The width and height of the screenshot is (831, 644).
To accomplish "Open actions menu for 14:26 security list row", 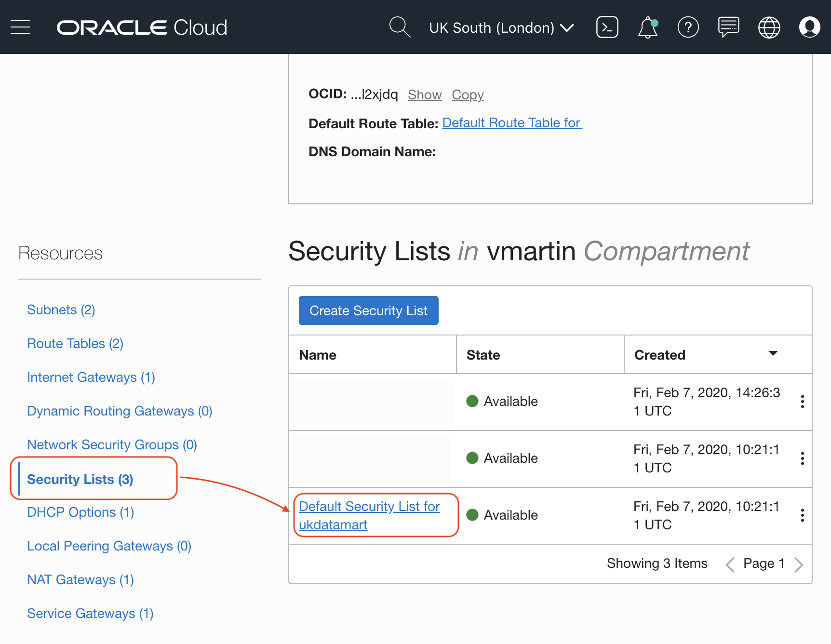I will 802,402.
